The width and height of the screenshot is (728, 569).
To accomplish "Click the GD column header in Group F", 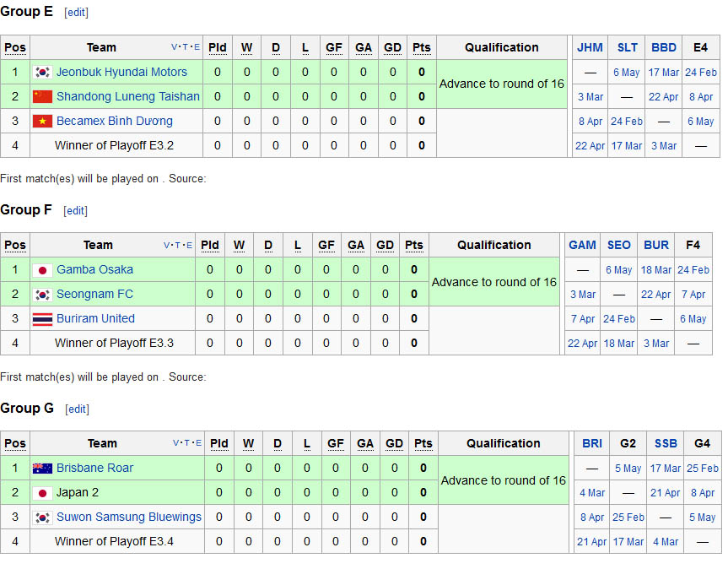I will click(x=385, y=246).
